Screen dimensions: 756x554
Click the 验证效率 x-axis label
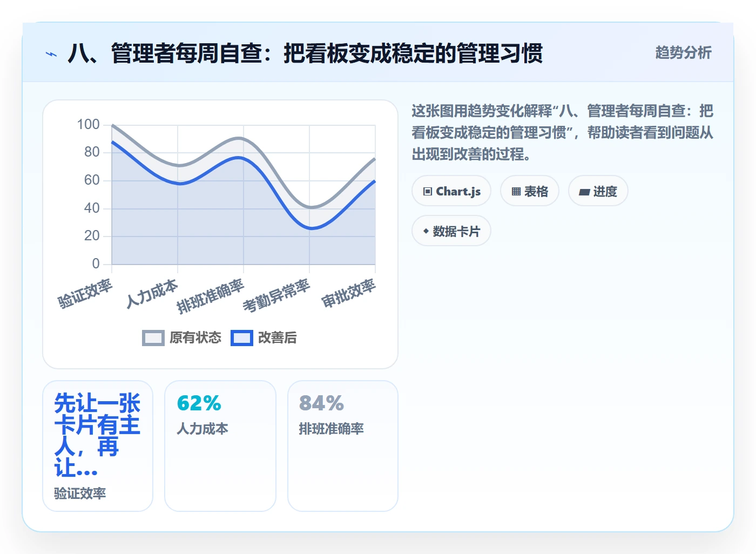[x=85, y=293]
